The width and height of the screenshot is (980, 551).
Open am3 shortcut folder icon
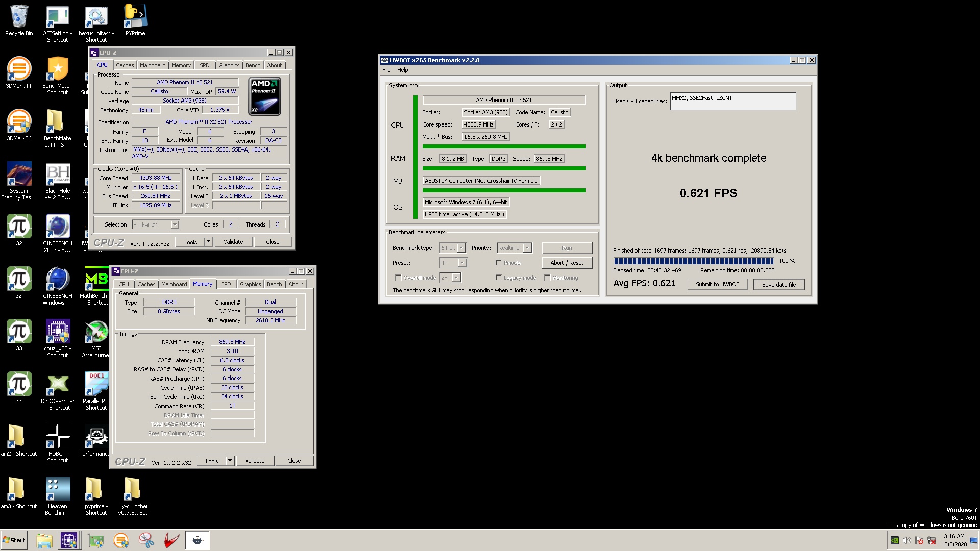19,493
